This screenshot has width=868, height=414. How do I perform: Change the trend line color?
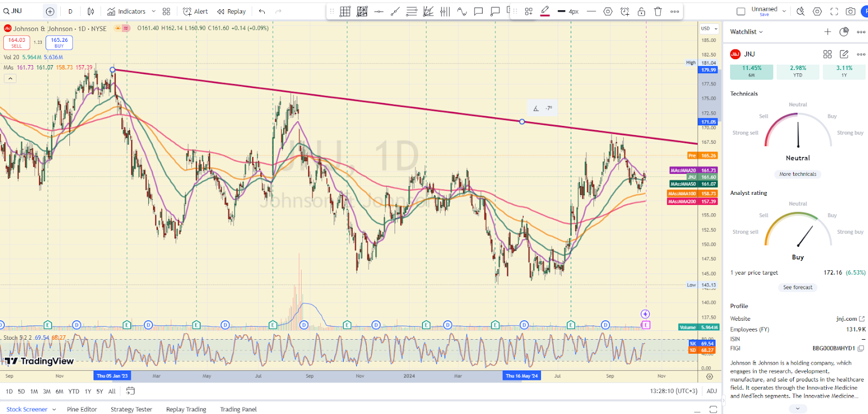pos(545,11)
